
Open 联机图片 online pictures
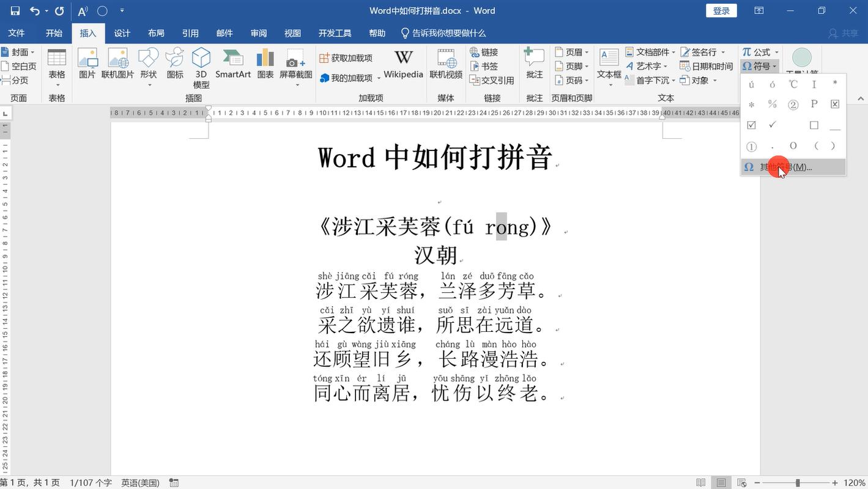(117, 64)
